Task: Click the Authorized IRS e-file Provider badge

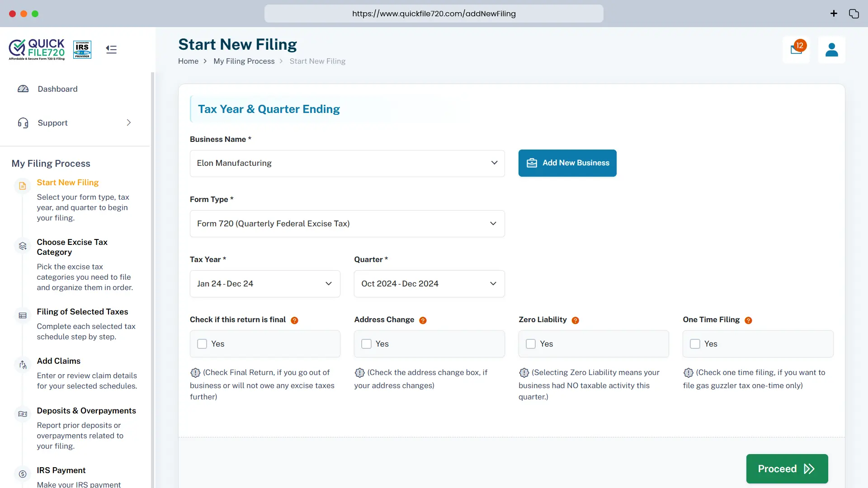Action: pos(82,50)
